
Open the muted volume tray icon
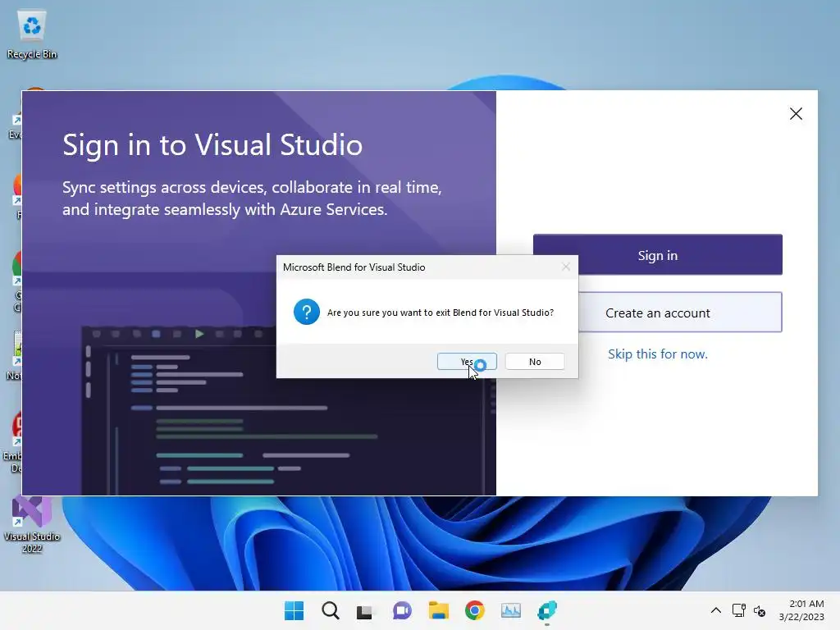760,610
